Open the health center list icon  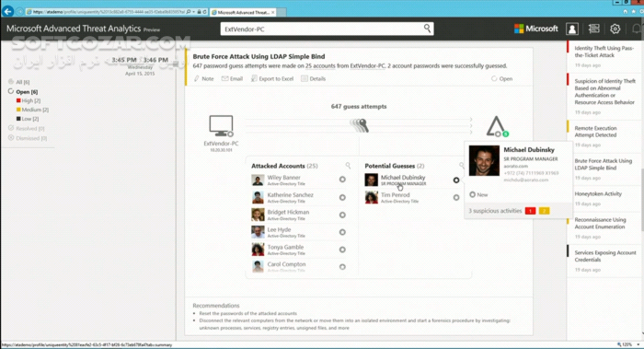pos(593,29)
